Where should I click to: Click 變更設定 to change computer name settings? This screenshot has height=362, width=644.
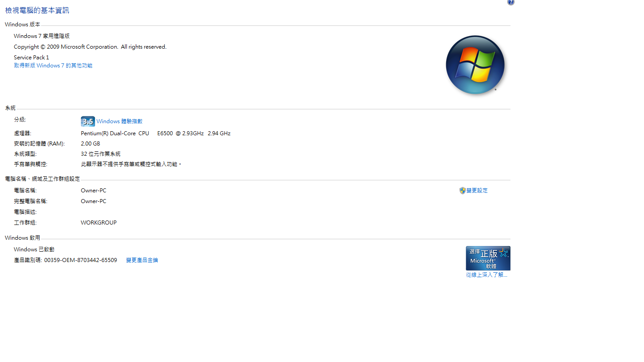click(x=477, y=191)
